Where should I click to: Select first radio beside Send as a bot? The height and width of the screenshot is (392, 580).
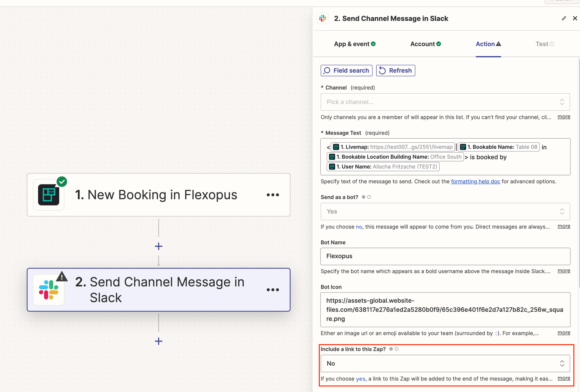point(363,197)
